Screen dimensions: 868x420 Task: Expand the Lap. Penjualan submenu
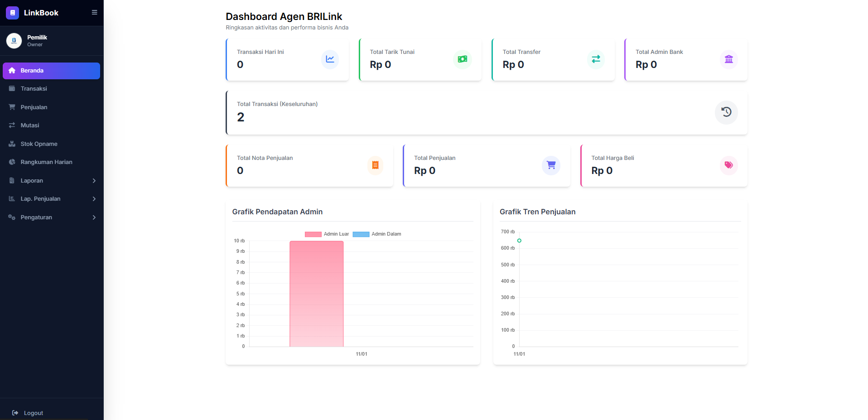click(94, 199)
